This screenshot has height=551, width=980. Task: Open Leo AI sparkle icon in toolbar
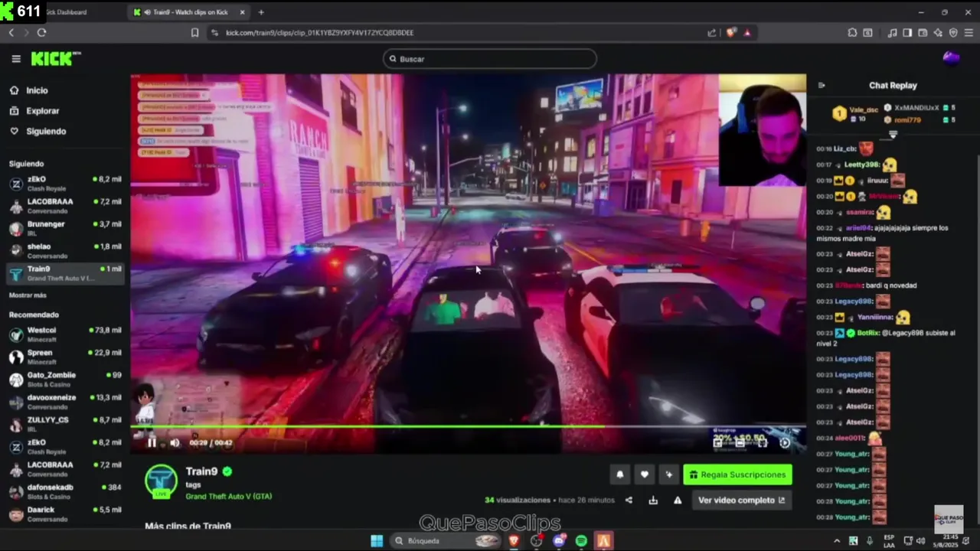point(938,33)
